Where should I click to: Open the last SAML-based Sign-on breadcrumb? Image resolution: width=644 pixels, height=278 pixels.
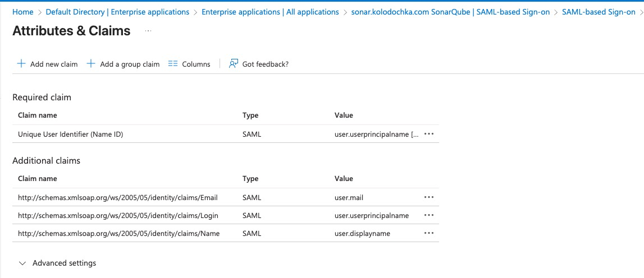tap(599, 12)
